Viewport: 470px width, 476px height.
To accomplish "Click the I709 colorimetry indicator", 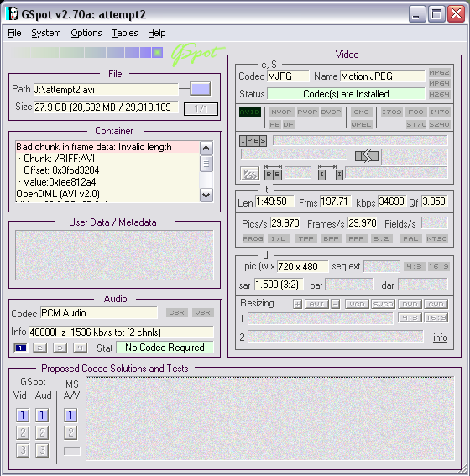I will [x=392, y=112].
